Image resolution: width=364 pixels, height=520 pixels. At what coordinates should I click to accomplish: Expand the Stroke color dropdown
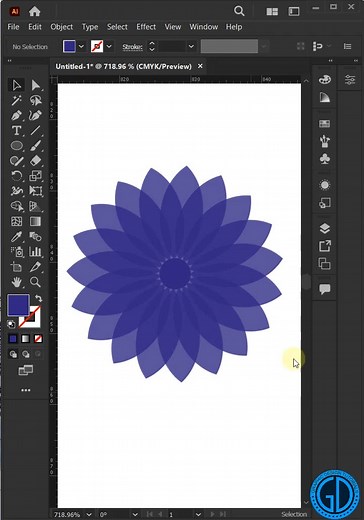point(109,46)
